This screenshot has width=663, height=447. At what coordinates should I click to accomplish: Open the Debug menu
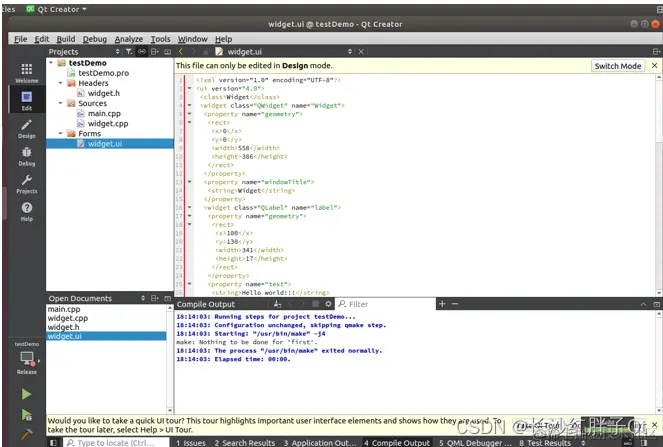[94, 39]
